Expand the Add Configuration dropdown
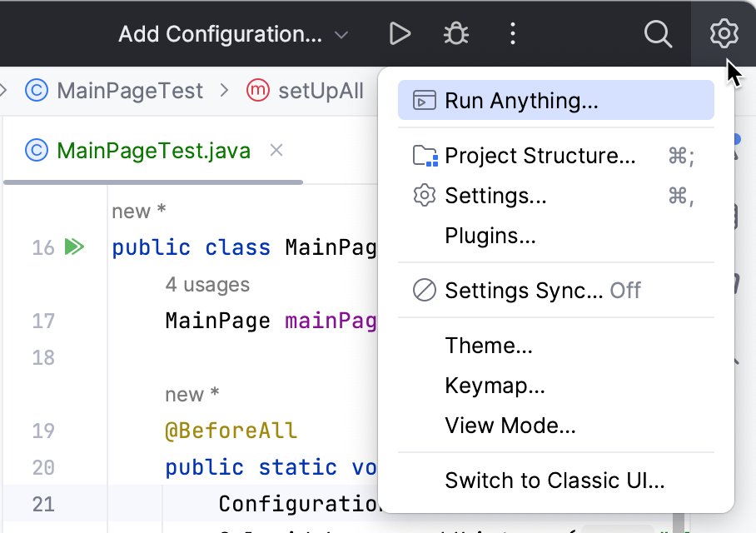The image size is (756, 533). point(233,34)
